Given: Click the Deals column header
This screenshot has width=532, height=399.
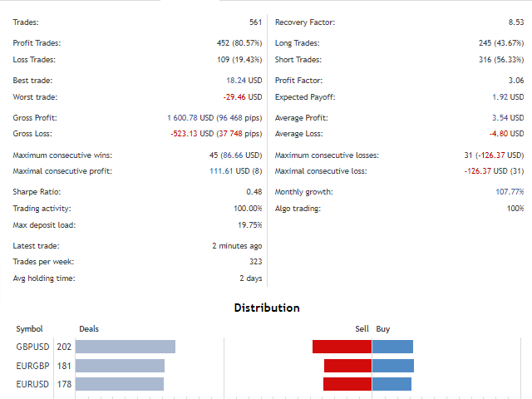Looking at the screenshot, I should point(88,329).
